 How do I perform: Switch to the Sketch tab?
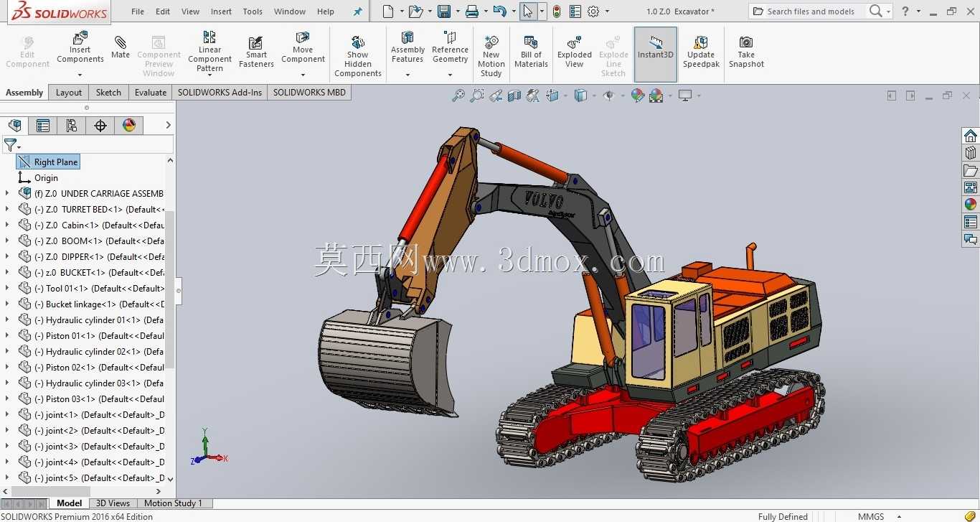pos(108,92)
